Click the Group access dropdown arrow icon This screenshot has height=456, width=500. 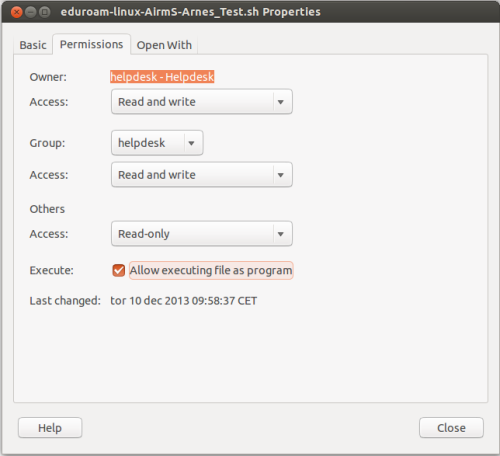[281, 175]
